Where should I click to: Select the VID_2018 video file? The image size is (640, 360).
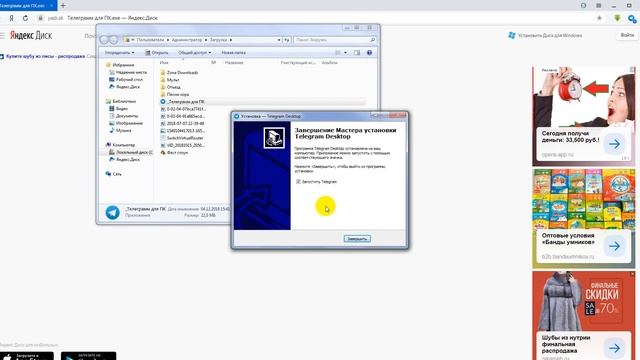(x=182, y=145)
